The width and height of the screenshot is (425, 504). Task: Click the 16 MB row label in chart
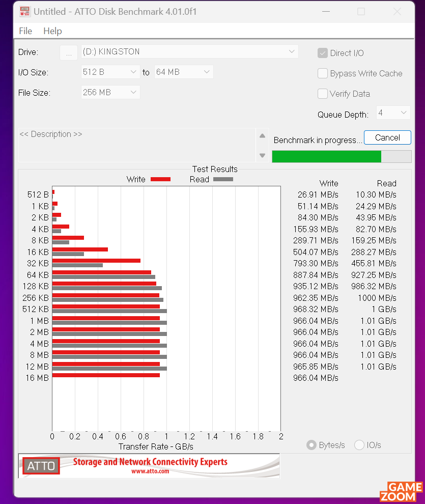point(37,378)
